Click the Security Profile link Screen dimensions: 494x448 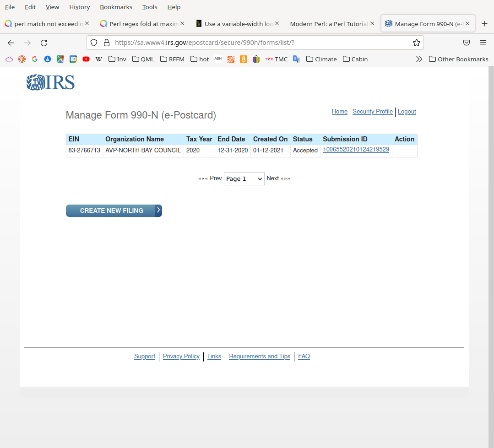(x=372, y=112)
